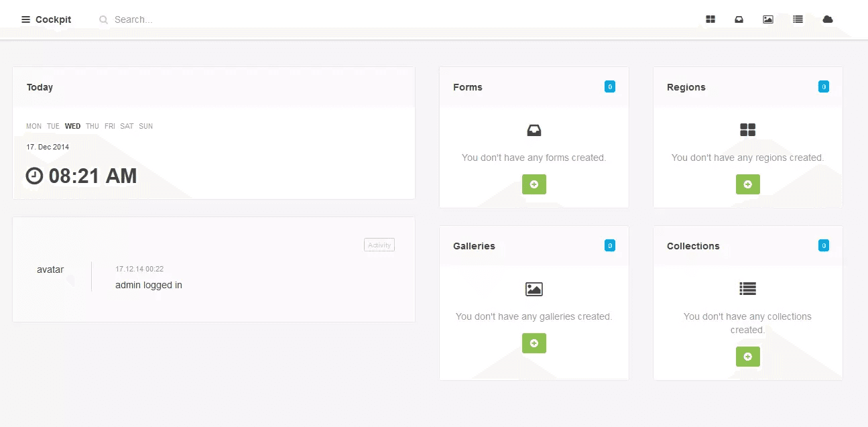
Task: Click the avatar image of admin
Action: point(50,269)
